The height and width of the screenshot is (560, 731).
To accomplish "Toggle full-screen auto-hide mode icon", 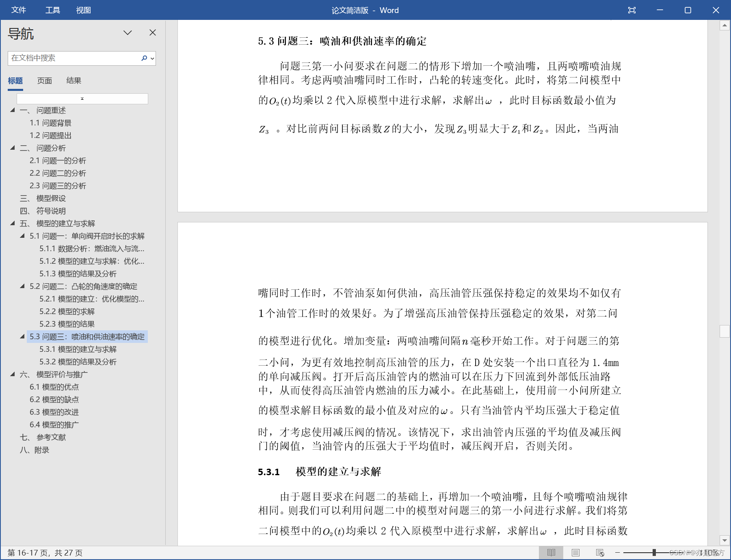I will pos(632,10).
